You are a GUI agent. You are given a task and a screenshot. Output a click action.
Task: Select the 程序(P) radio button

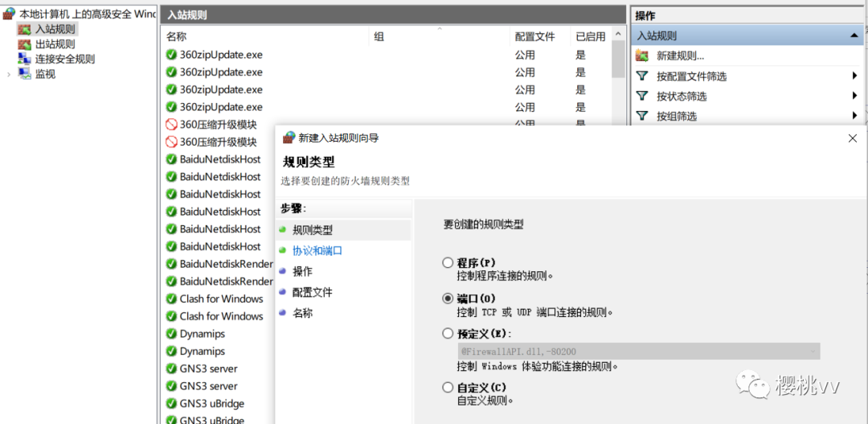tap(448, 262)
